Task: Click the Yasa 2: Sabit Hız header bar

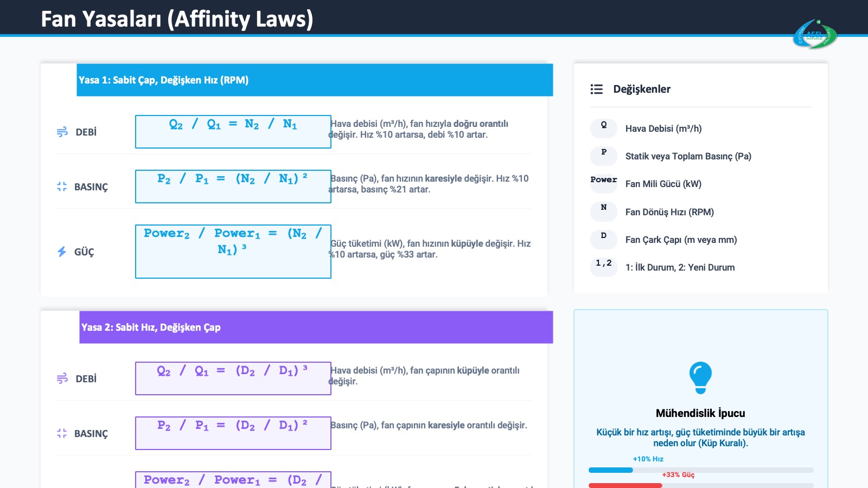Action: [x=316, y=327]
